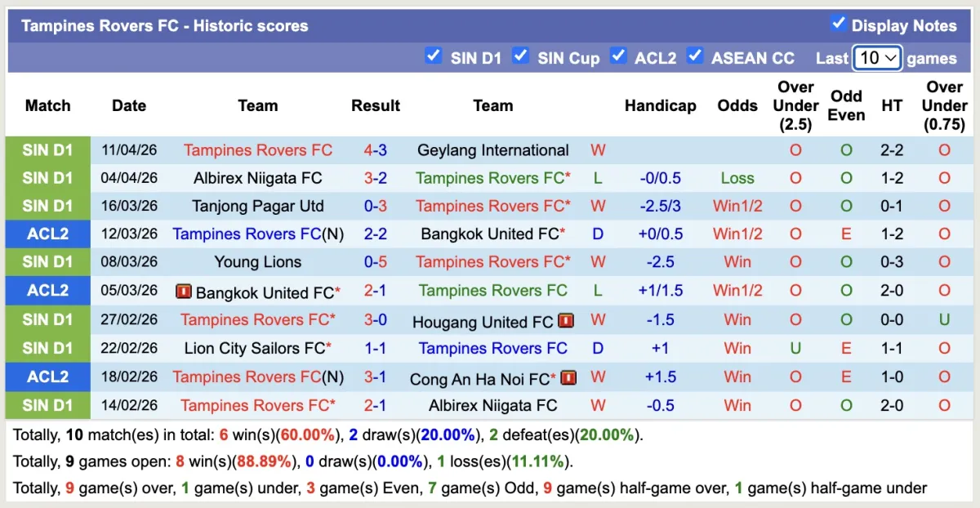Open the Last games count dropdown

tap(877, 58)
